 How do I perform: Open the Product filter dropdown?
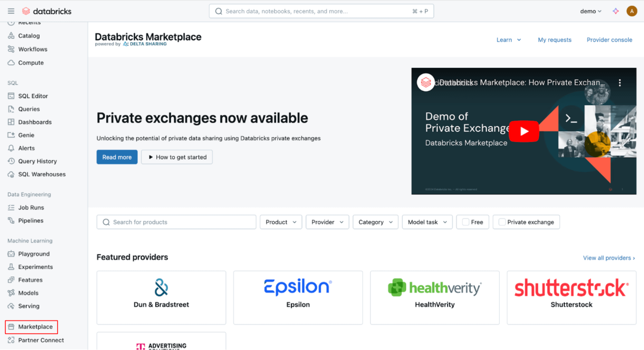281,222
